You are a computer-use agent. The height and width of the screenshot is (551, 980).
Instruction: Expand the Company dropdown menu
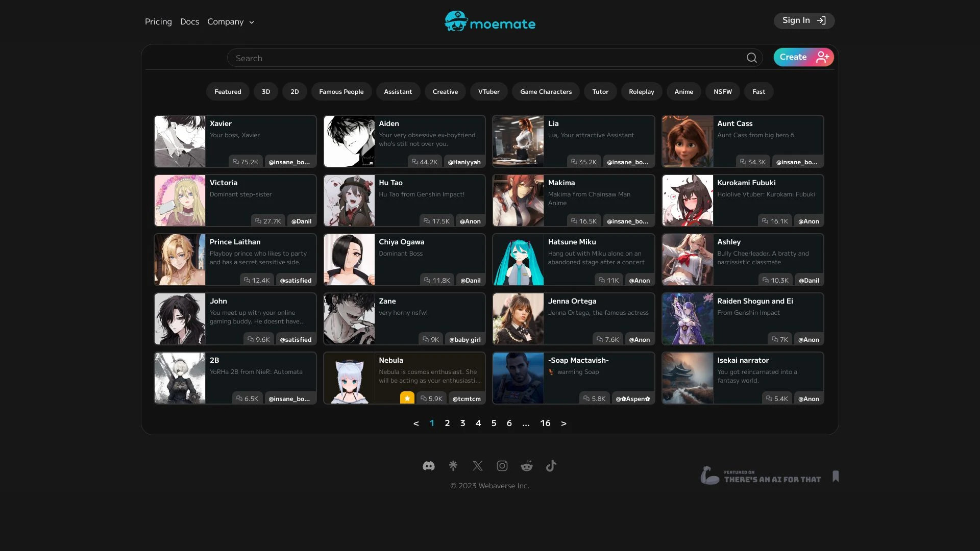coord(231,21)
